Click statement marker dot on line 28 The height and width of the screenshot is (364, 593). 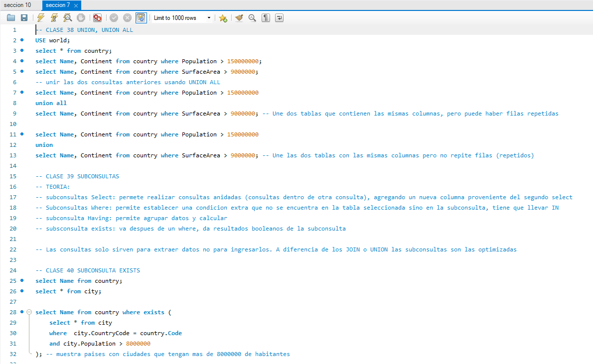[22, 312]
